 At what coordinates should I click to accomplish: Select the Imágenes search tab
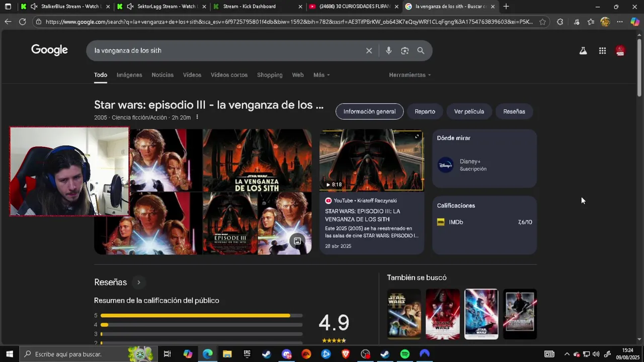(129, 75)
